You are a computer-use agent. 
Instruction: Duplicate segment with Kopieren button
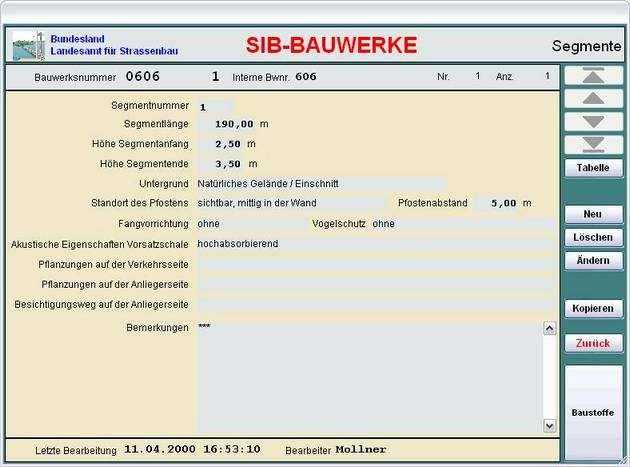(593, 309)
